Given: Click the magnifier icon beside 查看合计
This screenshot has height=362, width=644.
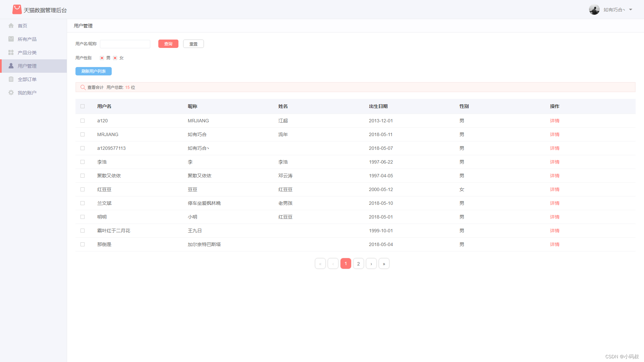Looking at the screenshot, I should pos(83,87).
